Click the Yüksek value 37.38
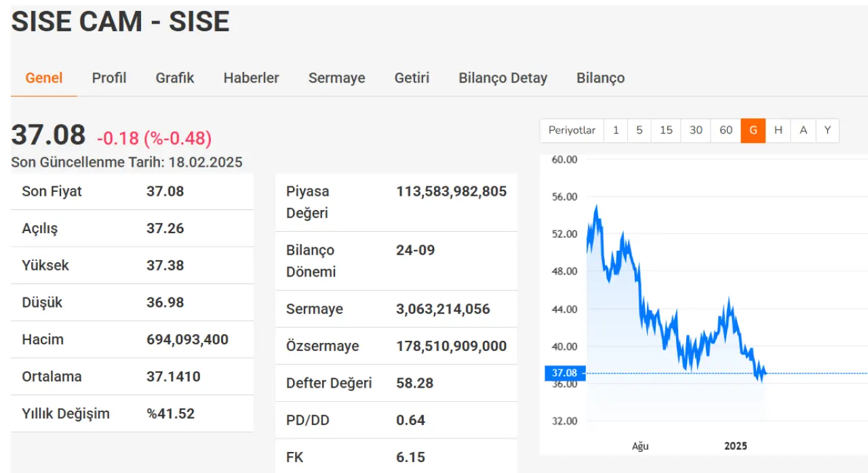This screenshot has width=868, height=473. tap(165, 265)
